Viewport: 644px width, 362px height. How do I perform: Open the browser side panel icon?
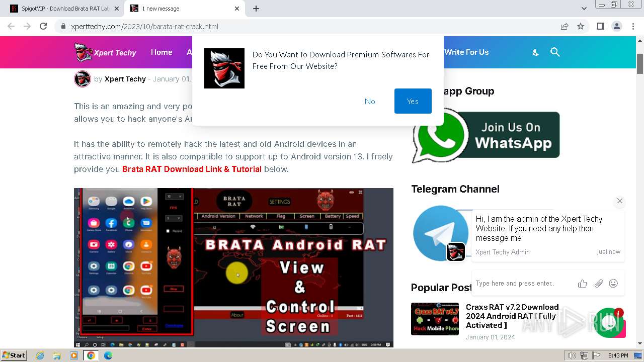click(x=600, y=26)
